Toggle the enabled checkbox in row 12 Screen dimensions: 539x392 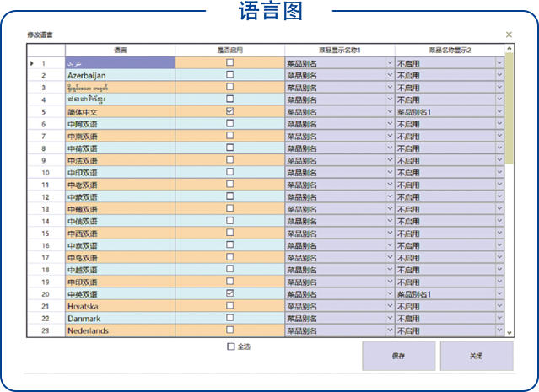pos(230,196)
